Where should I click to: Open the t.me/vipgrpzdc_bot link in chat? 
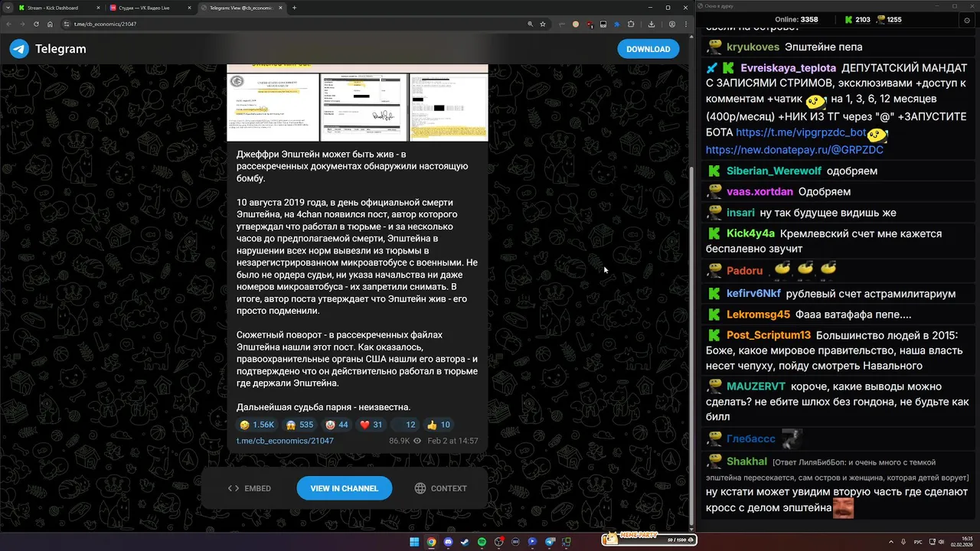(x=801, y=132)
